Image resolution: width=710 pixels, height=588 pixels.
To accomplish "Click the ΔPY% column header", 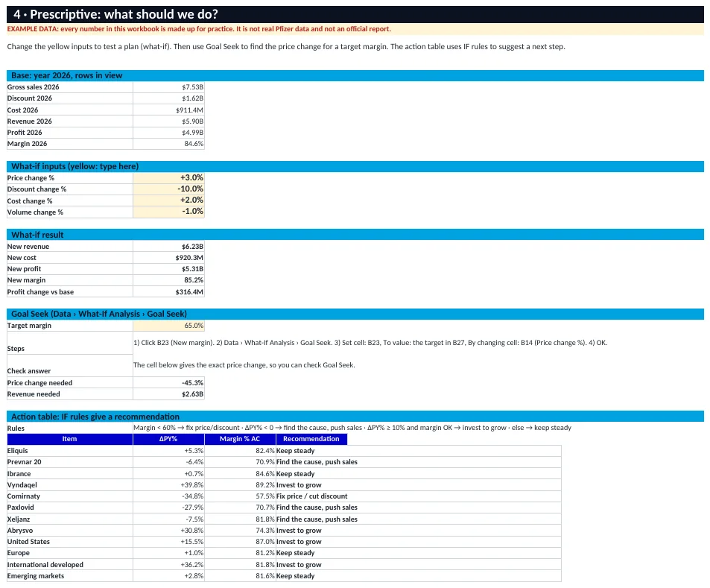I will tap(168, 439).
